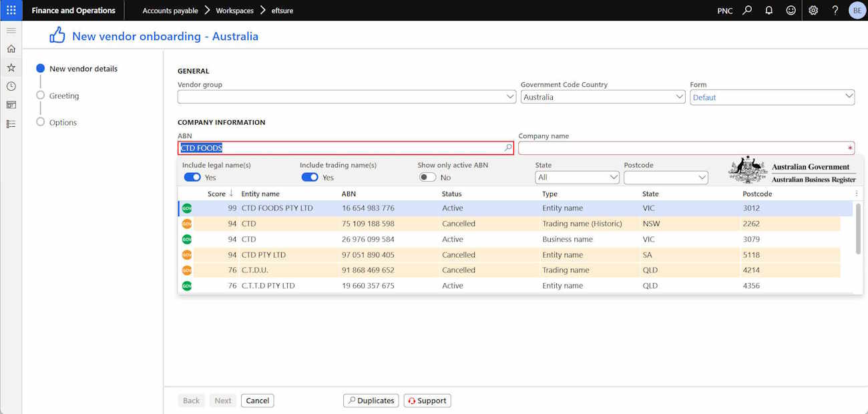Turn off Include legal name(s) toggle
This screenshot has height=414, width=868.
point(192,177)
